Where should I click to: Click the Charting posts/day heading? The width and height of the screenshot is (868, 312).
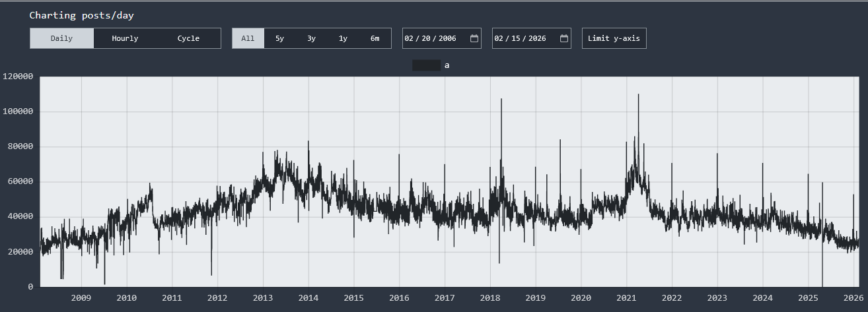(81, 15)
